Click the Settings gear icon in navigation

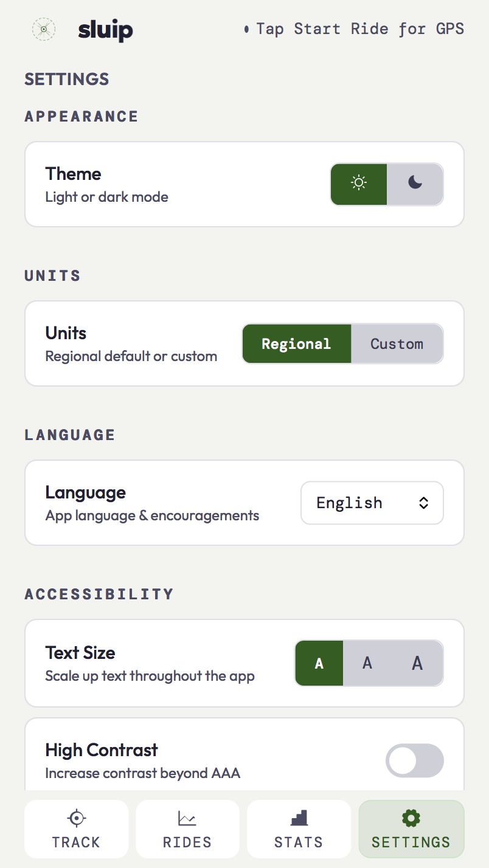pos(411,818)
